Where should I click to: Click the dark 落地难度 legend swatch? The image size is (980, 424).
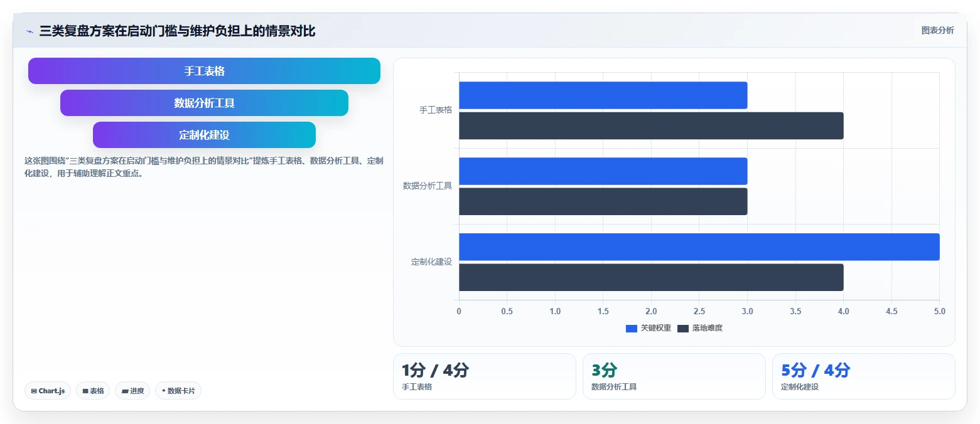(683, 329)
